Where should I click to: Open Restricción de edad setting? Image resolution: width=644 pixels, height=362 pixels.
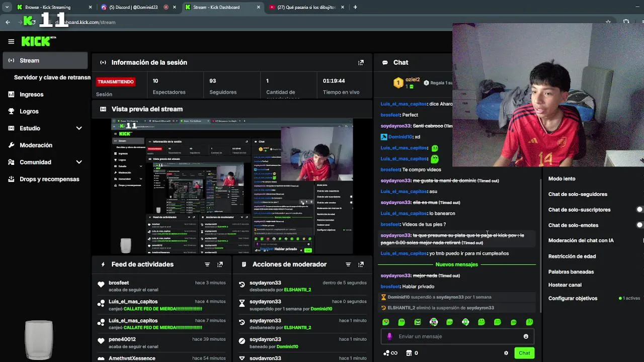tap(572, 256)
